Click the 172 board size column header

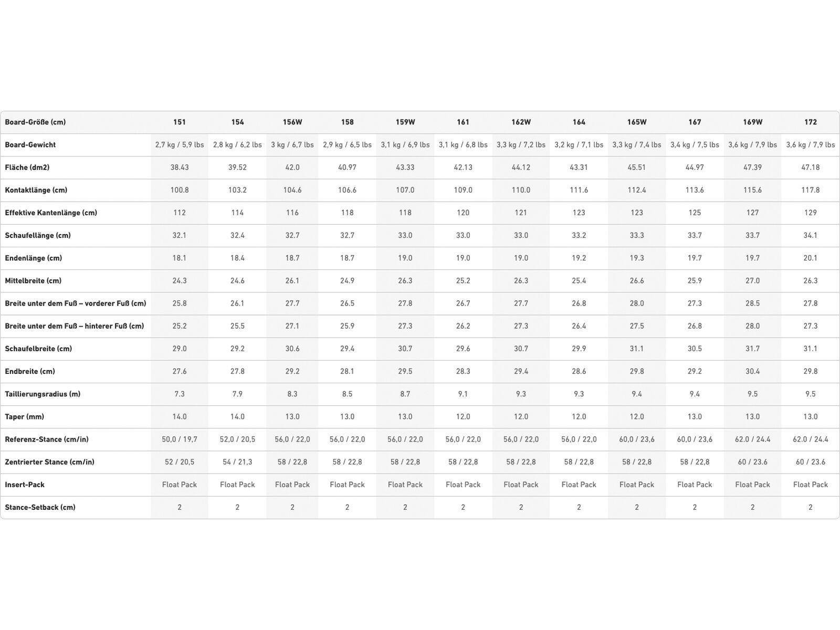click(811, 122)
